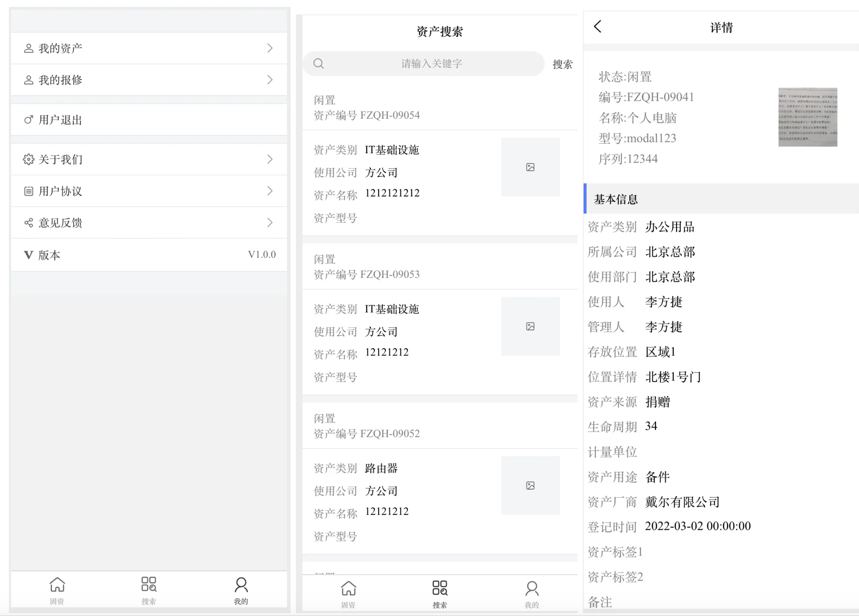The width and height of the screenshot is (859, 616).
Task: Open 固资 tab in 资产搜索 screen
Action: pos(349,594)
